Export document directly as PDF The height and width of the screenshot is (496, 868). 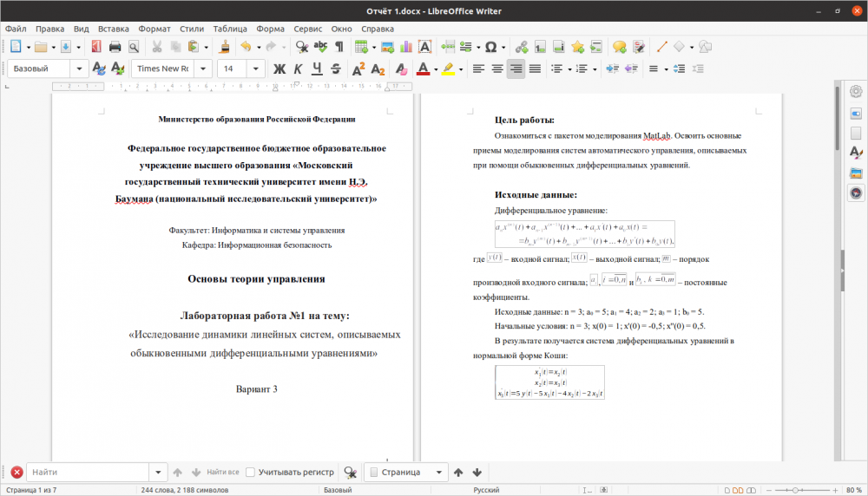click(95, 47)
